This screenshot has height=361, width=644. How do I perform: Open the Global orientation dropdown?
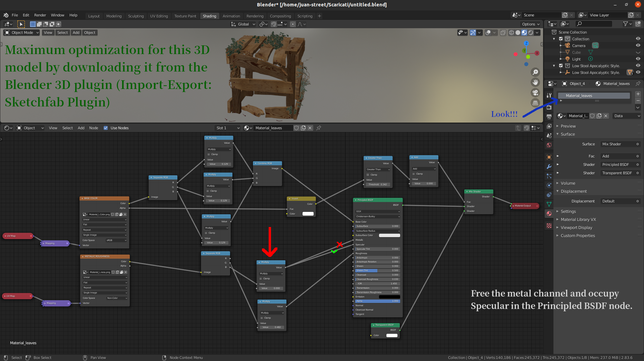point(244,24)
